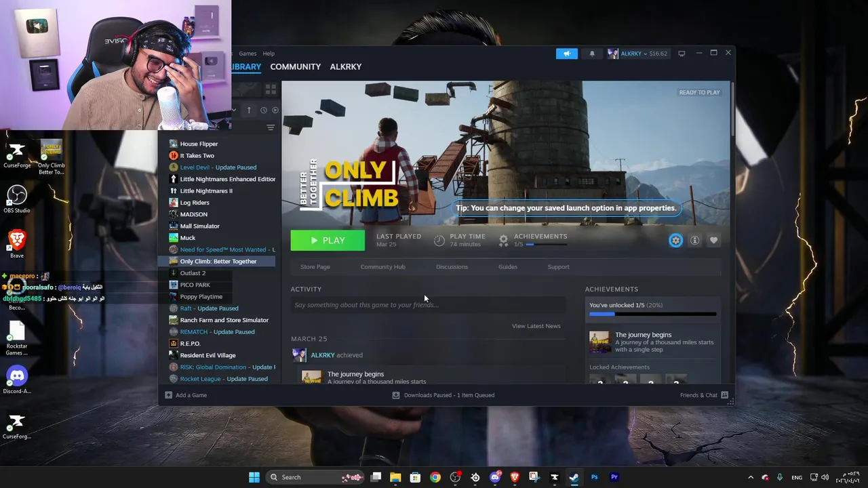Image resolution: width=868 pixels, height=488 pixels.
Task: Open The journey begins achievement thumbnail
Action: (x=599, y=342)
